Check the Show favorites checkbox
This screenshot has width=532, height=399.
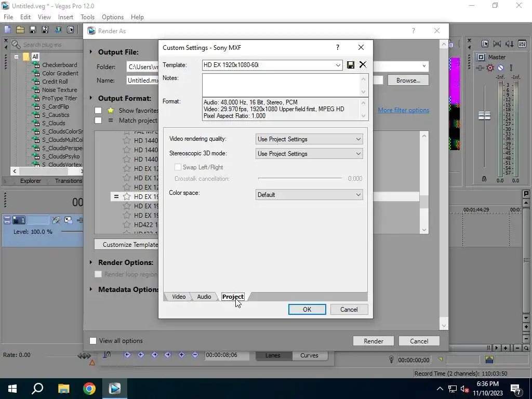click(98, 110)
